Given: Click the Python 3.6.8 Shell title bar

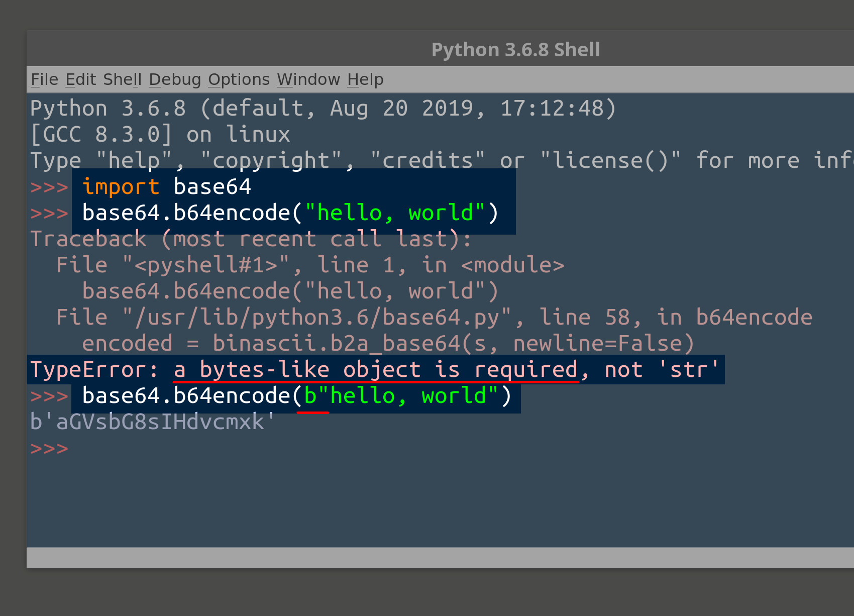Looking at the screenshot, I should pyautogui.click(x=516, y=49).
